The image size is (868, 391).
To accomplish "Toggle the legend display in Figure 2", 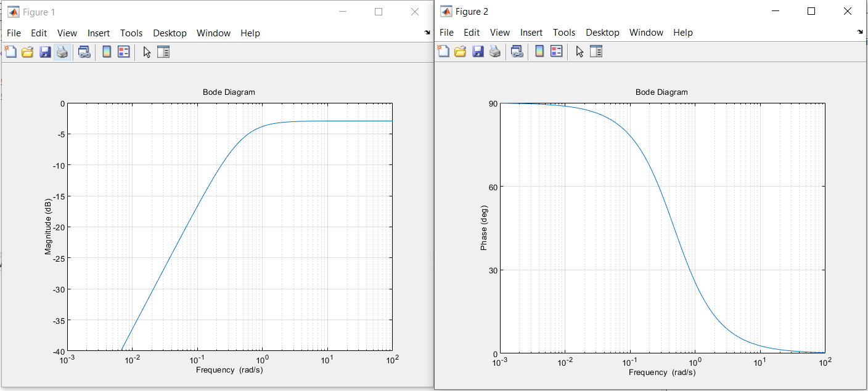I will click(555, 52).
